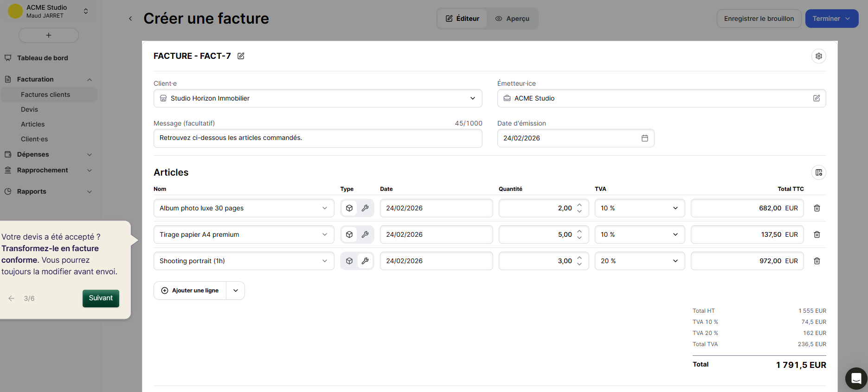Set Tirage papier A4 type to service

[365, 234]
